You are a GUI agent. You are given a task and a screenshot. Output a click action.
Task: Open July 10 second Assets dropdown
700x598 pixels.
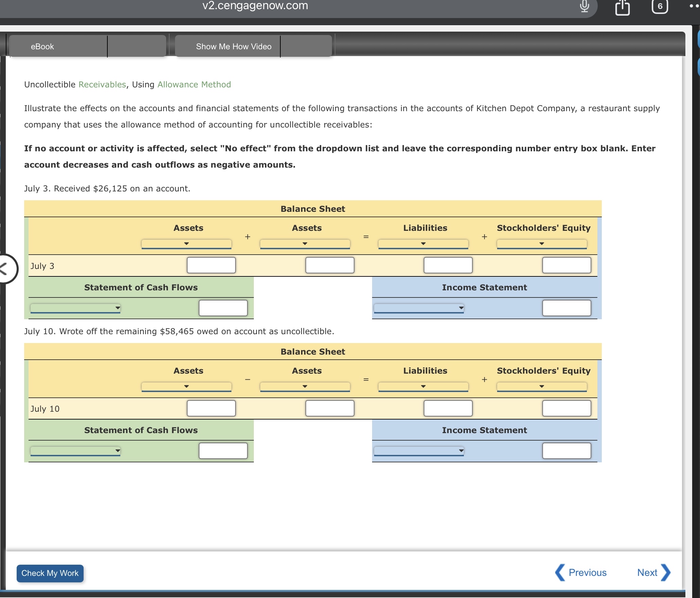point(305,387)
